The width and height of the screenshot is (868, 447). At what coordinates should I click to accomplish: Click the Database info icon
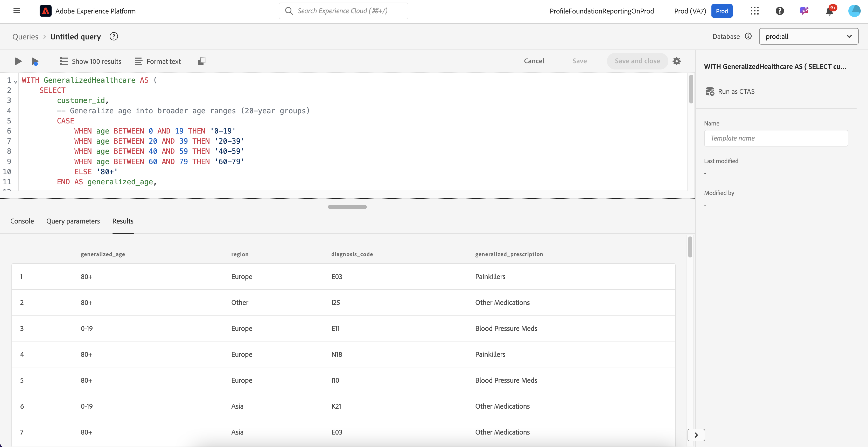tap(748, 36)
